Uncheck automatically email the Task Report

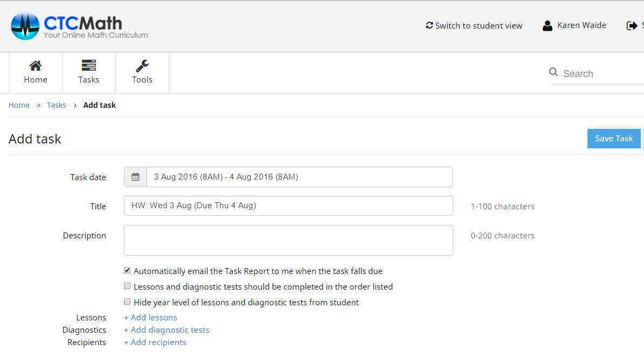pos(127,271)
